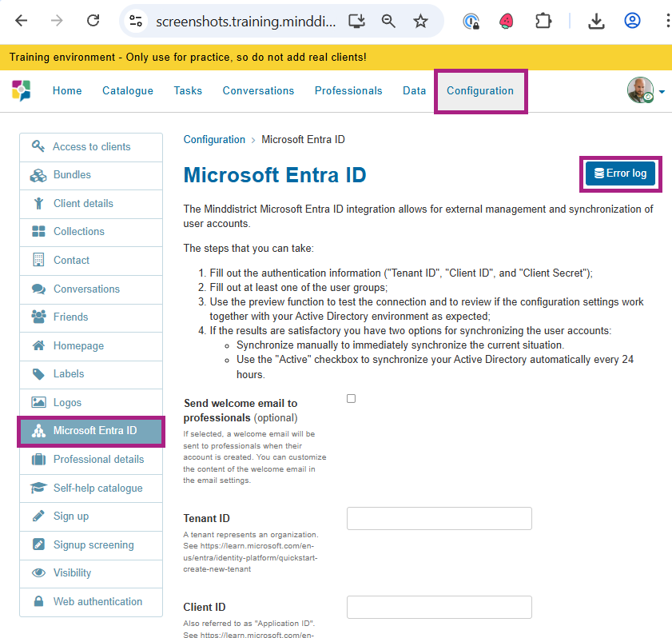
Task: Click the user avatar photo
Action: point(640,90)
